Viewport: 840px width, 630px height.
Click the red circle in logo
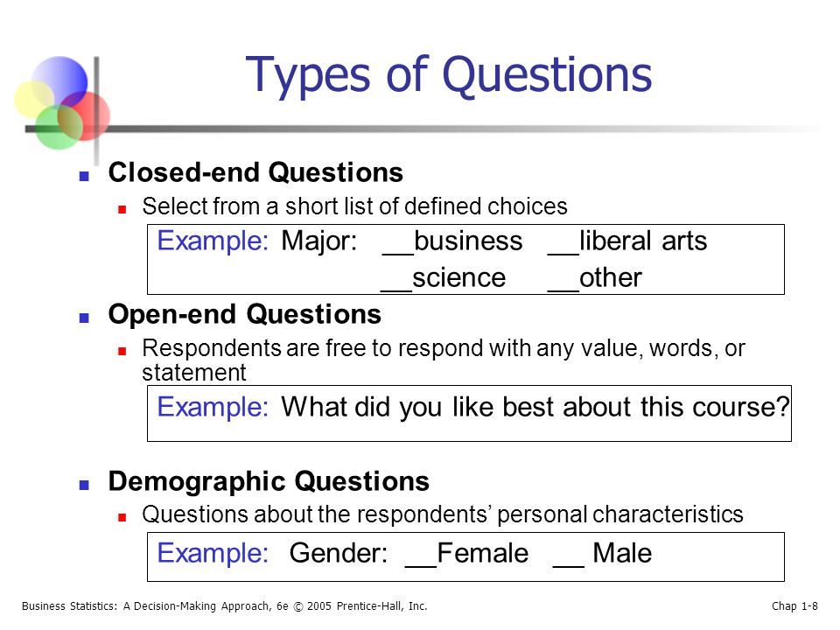84,115
